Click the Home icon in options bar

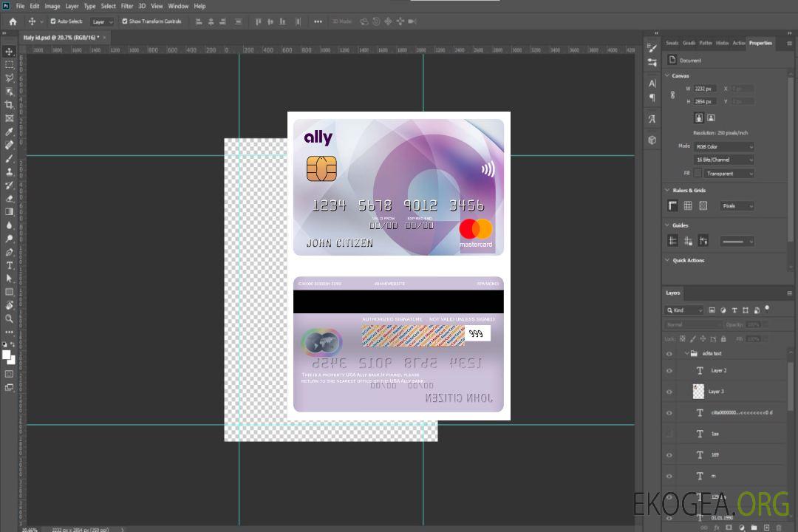click(13, 21)
